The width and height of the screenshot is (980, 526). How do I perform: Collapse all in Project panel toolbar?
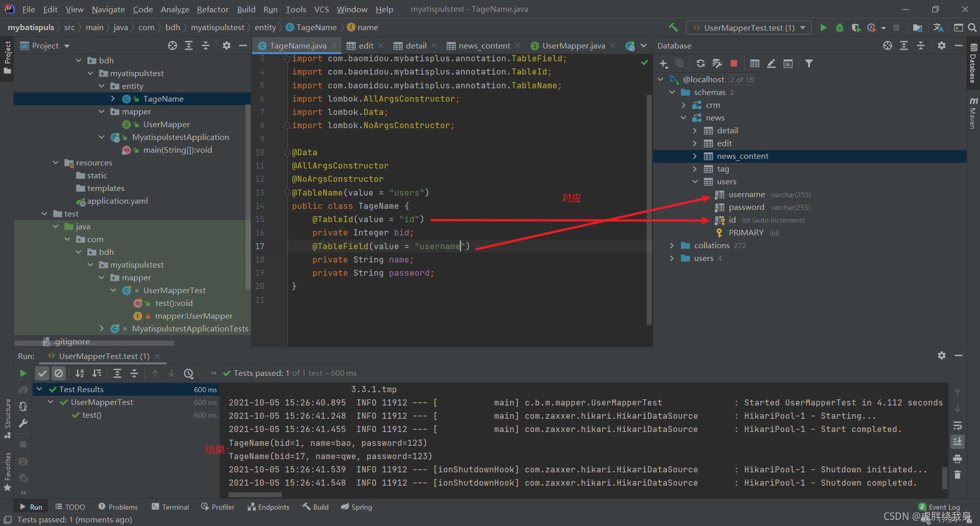coord(206,45)
